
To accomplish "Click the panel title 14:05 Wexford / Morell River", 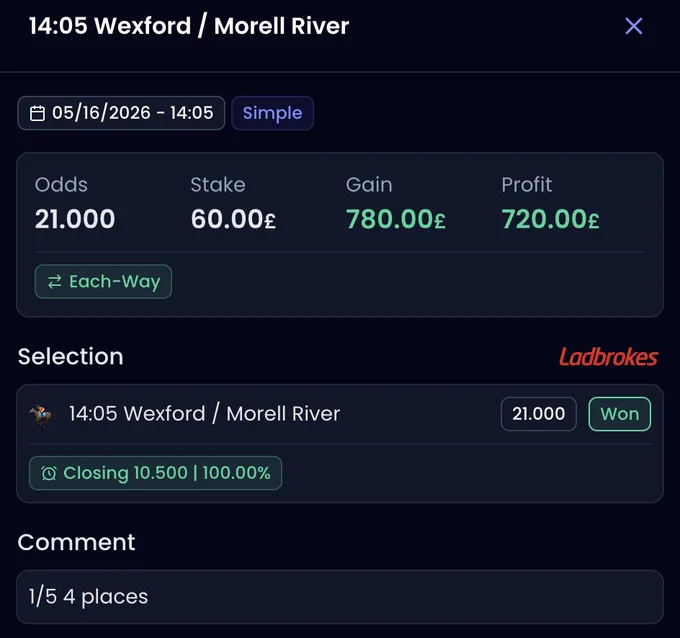I will coord(189,26).
